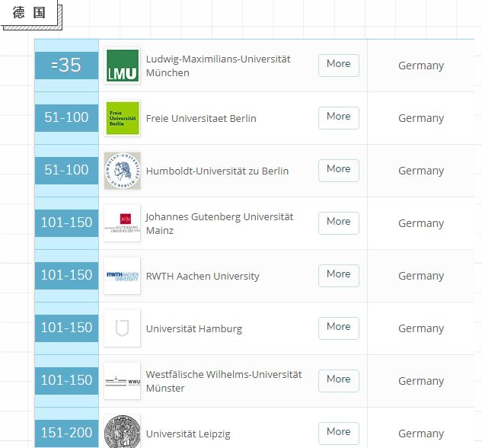
Task: Open More for Ludwig-Maximilians-Universität München
Action: pos(339,66)
